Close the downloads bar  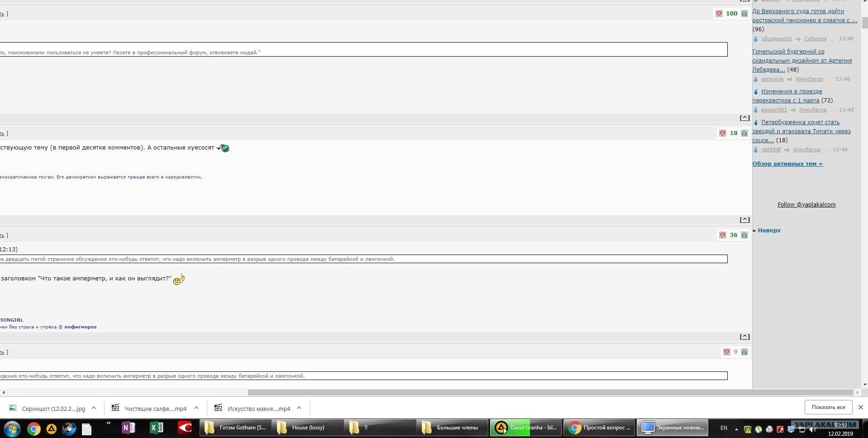pyautogui.click(x=861, y=407)
